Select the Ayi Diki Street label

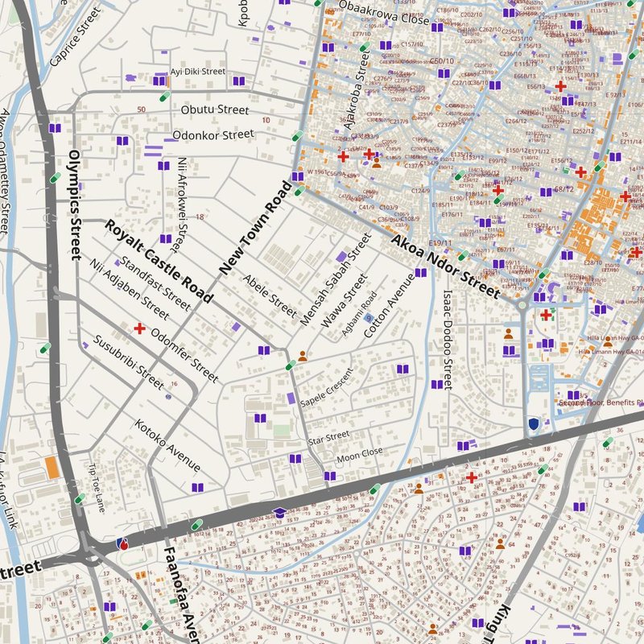[198, 72]
